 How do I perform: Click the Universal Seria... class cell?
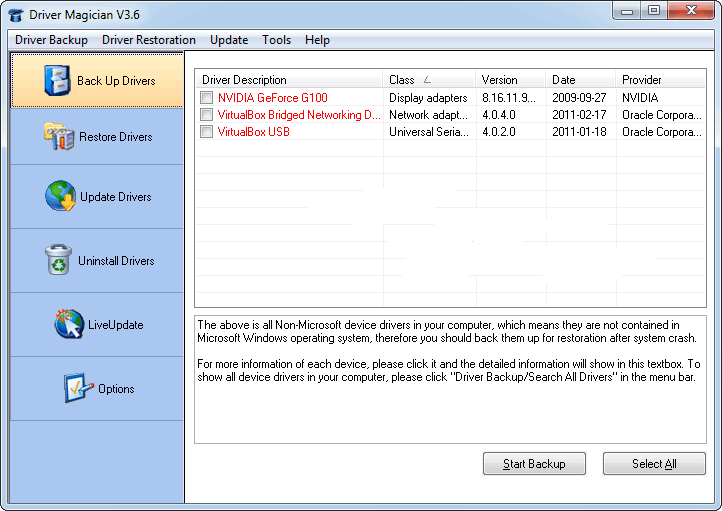(x=429, y=132)
